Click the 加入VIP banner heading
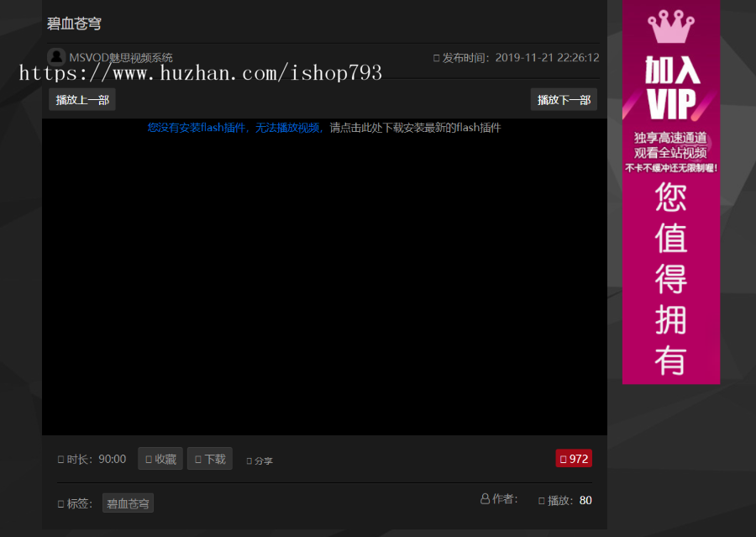This screenshot has height=537, width=756. click(671, 88)
